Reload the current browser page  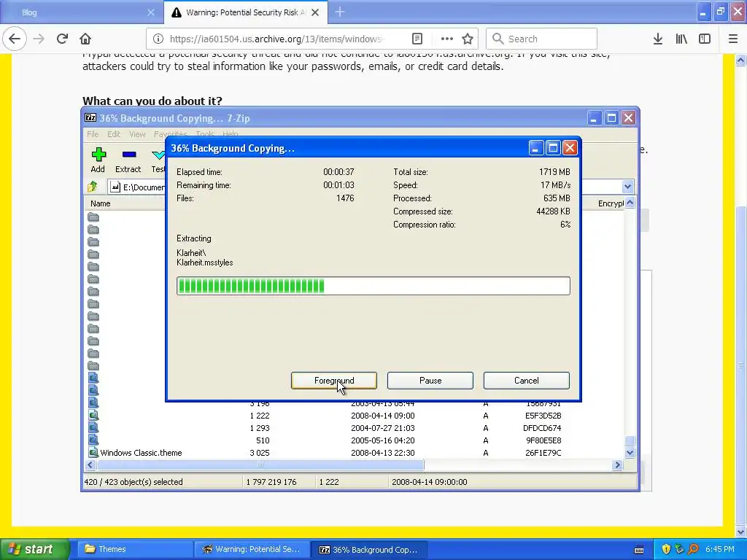coord(62,39)
